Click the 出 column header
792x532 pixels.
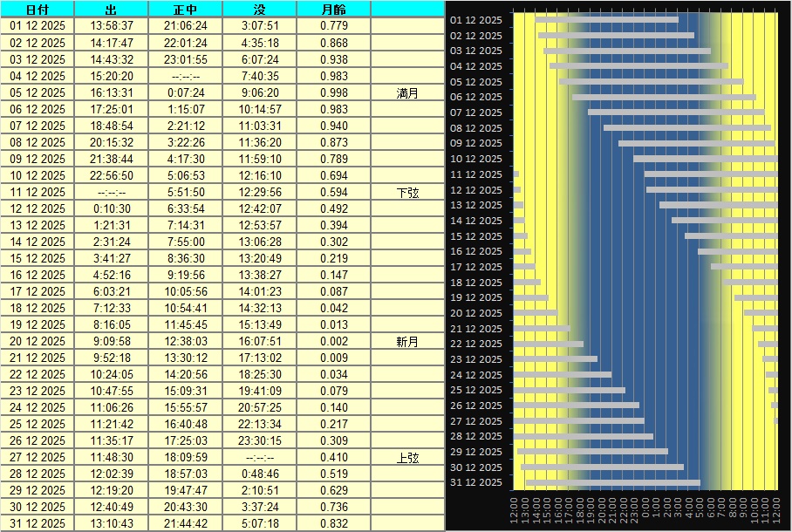point(112,9)
